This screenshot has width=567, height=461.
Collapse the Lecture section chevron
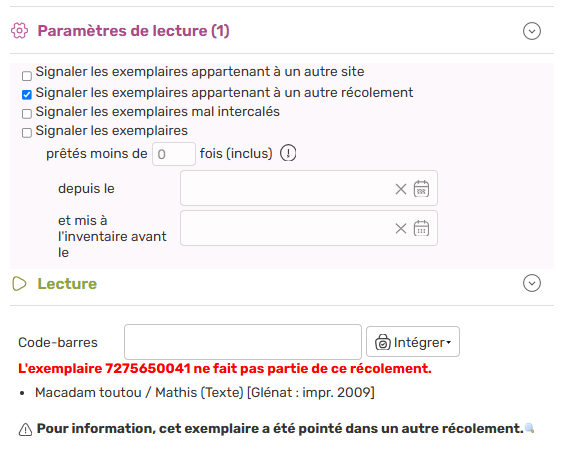pos(532,283)
